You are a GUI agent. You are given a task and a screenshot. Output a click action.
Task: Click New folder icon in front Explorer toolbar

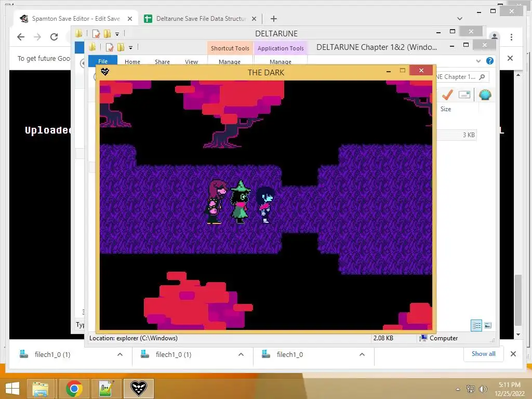121,47
